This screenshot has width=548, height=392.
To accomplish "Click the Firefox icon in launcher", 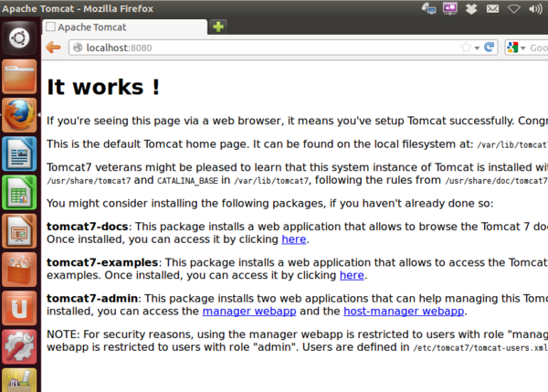I will coord(19,115).
